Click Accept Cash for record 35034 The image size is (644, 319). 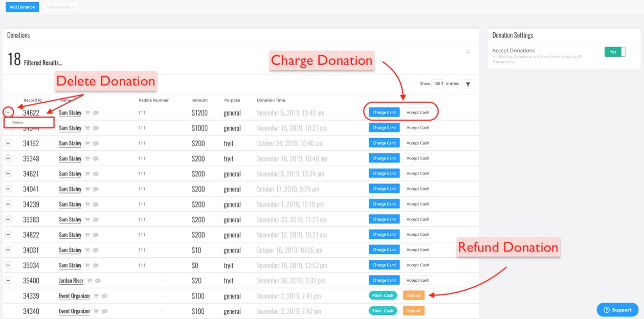tap(418, 265)
